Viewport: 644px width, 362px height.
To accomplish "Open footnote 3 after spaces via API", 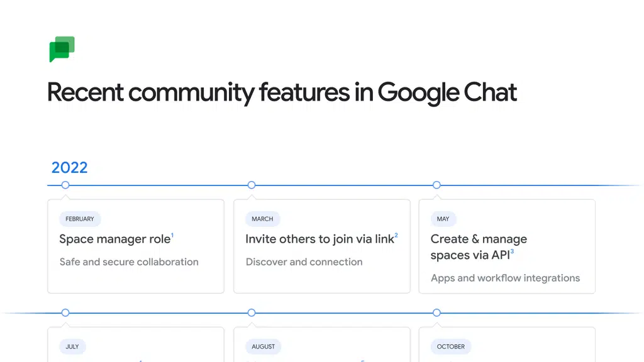I will (512, 251).
